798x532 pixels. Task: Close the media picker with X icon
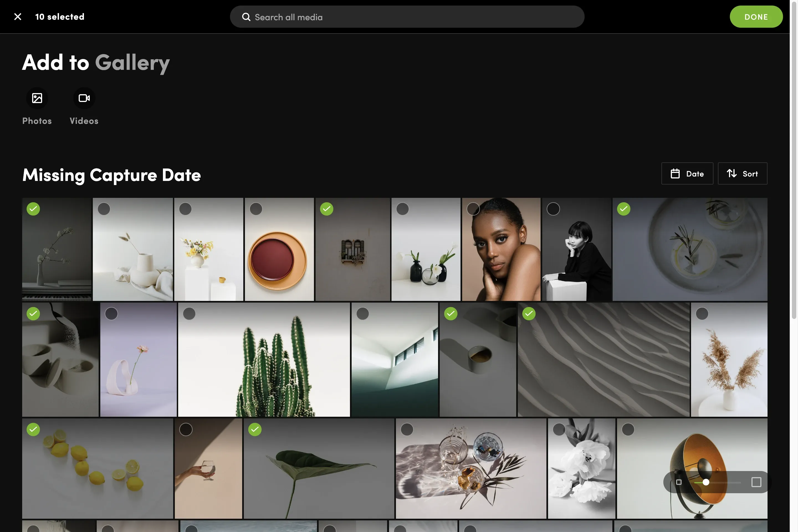click(18, 17)
